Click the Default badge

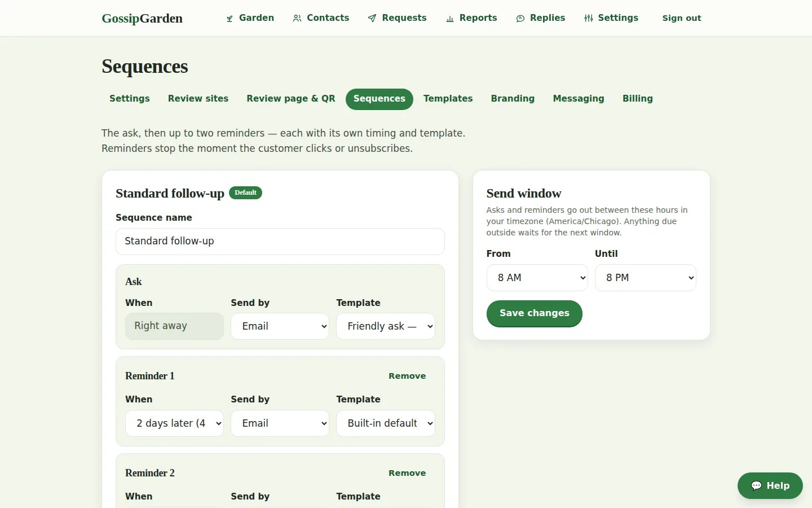point(245,192)
